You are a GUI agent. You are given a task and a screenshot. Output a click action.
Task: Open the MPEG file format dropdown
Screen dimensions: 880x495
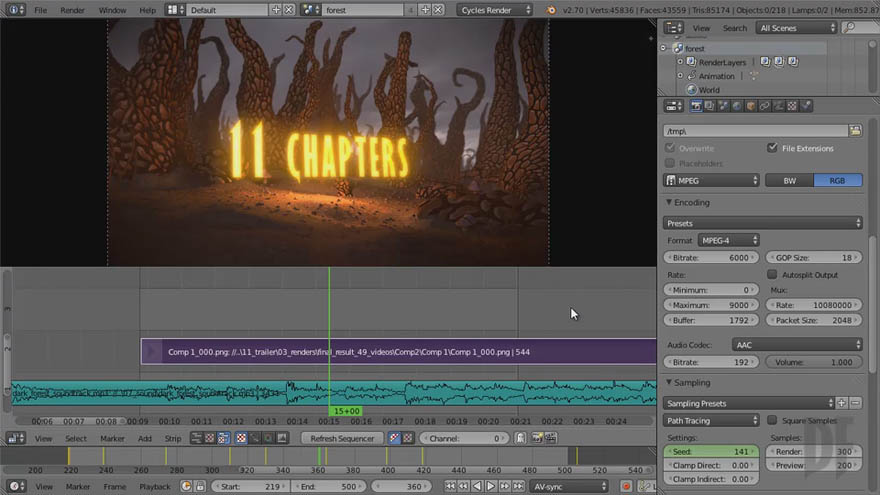coord(711,180)
